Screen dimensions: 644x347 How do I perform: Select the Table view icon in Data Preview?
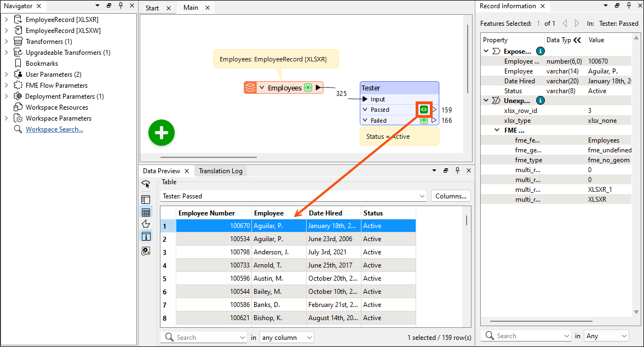[146, 213]
